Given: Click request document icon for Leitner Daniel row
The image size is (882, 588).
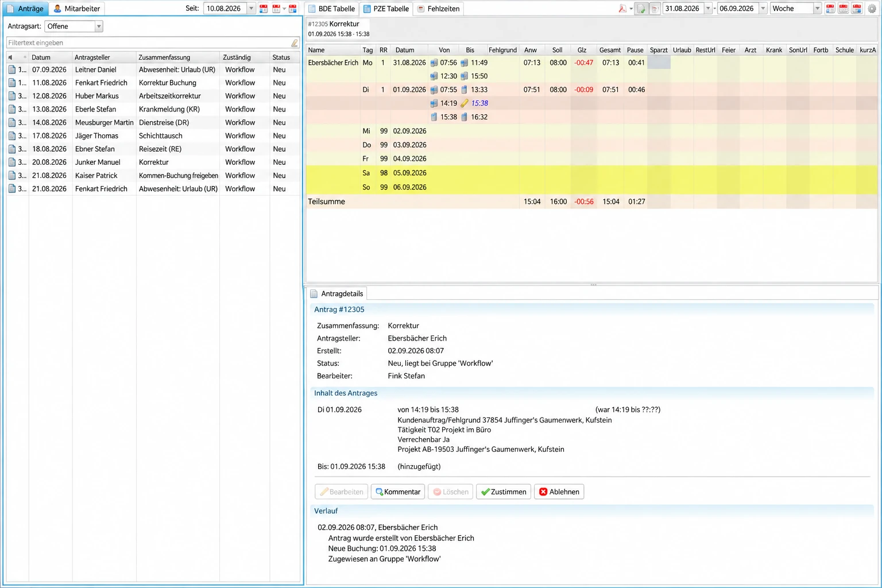Looking at the screenshot, I should coord(12,69).
